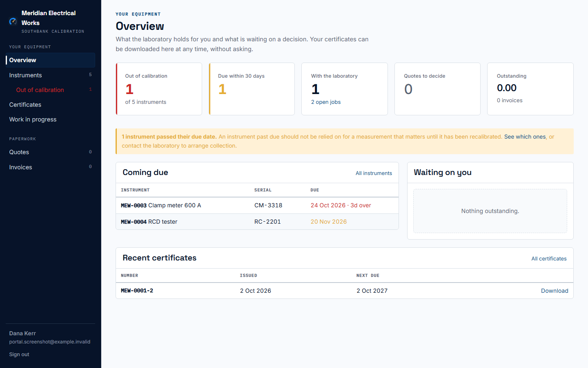
Task: Click the issued date '2 Oct 2026'
Action: tap(256, 291)
